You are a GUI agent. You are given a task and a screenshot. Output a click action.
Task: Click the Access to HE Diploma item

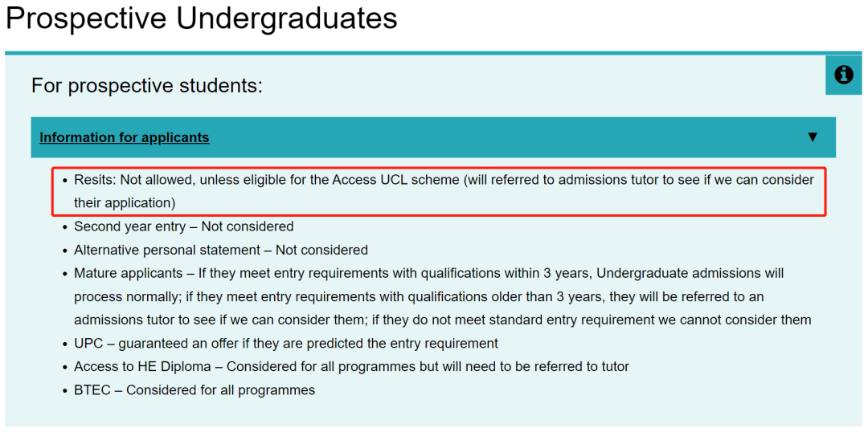pyautogui.click(x=351, y=367)
